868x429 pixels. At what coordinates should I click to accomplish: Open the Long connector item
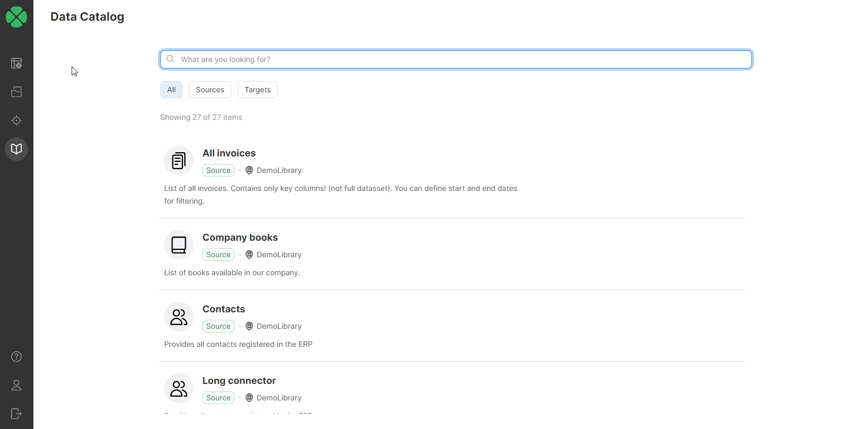239,381
